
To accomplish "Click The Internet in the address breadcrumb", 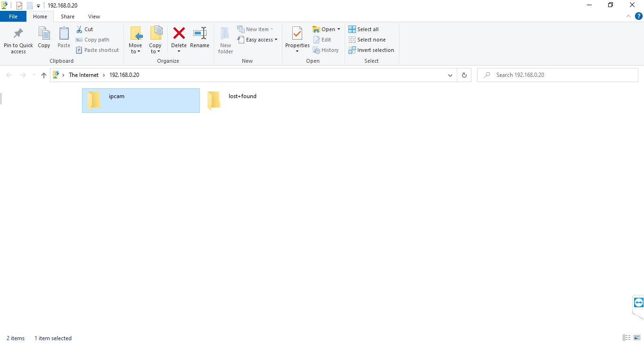I will [84, 75].
